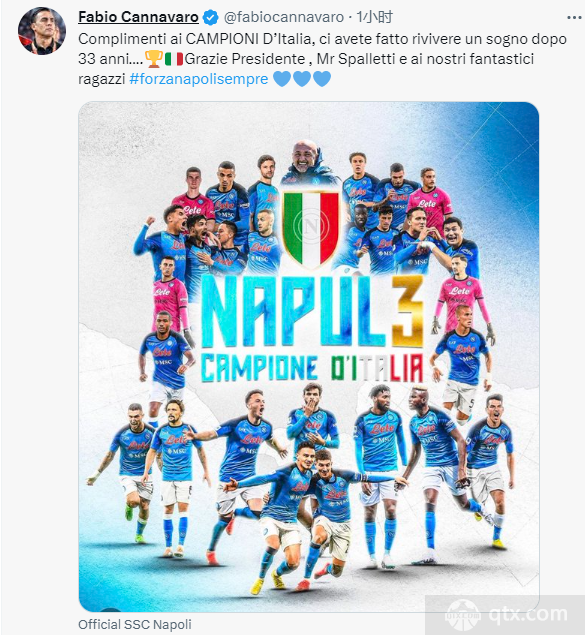
Task: Click the first blue heart emoji
Action: coord(282,79)
